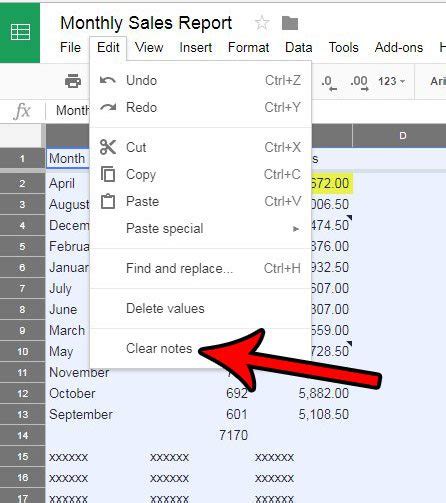The height and width of the screenshot is (503, 446).
Task: Open the Format menu
Action: (248, 47)
